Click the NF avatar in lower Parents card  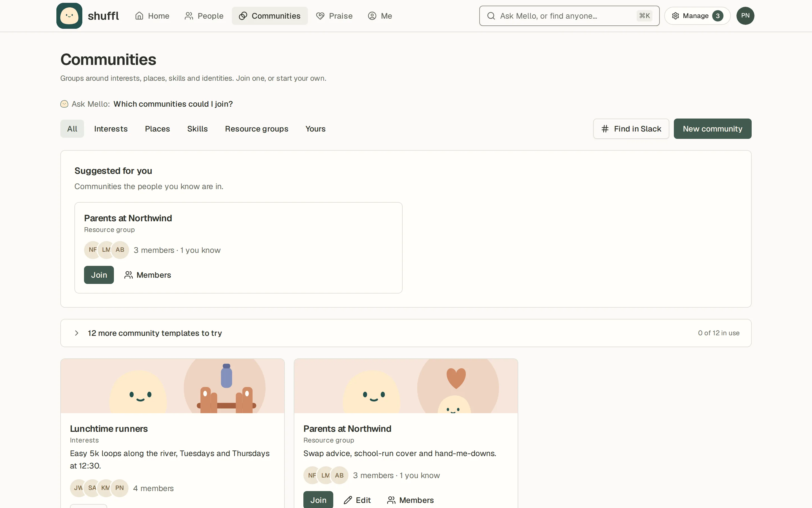tap(312, 476)
